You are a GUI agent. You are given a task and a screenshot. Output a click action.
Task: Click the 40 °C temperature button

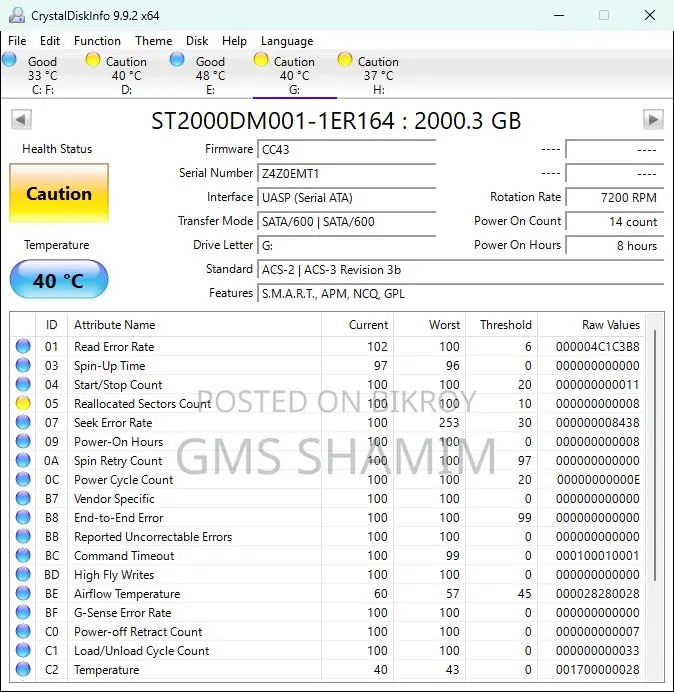59,279
